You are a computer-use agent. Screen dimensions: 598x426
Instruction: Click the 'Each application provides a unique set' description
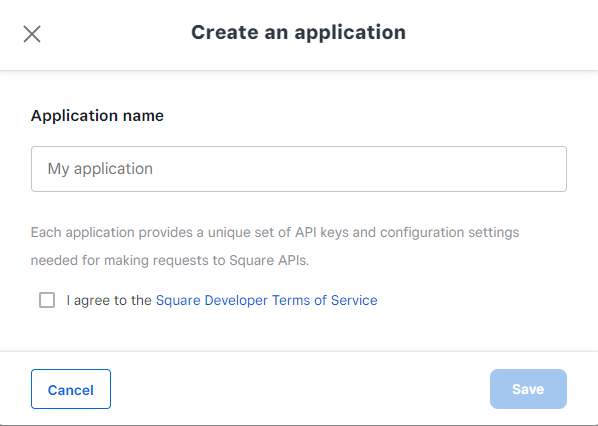275,246
